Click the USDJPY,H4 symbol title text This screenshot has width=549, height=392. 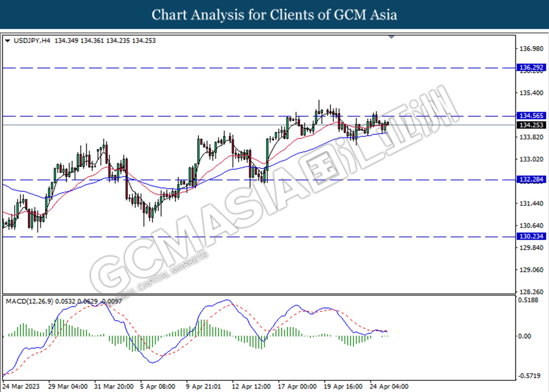32,41
